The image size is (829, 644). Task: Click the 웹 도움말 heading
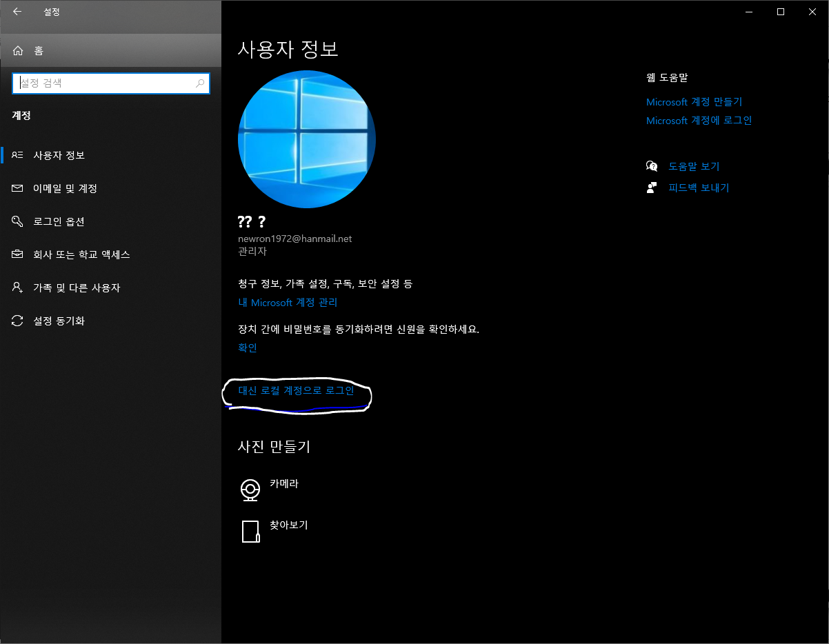(x=667, y=78)
